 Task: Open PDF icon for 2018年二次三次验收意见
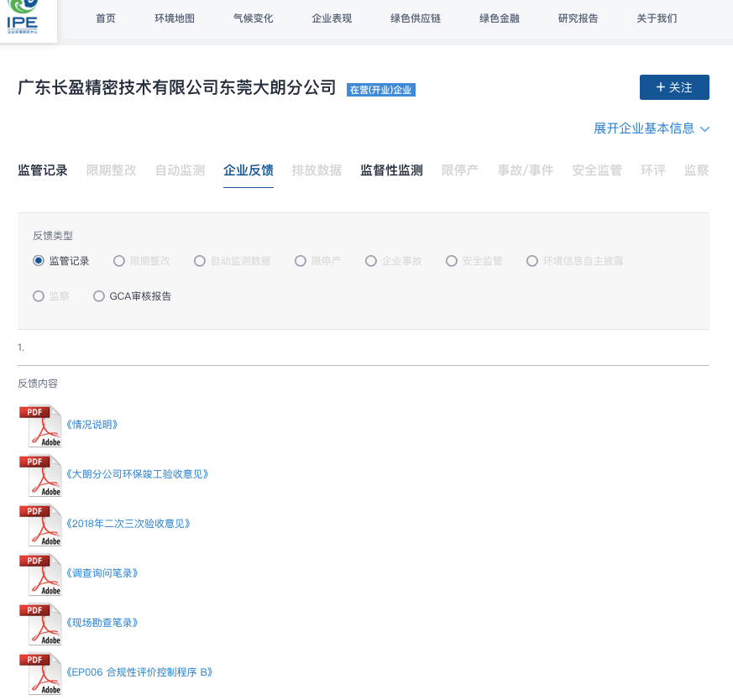[x=40, y=525]
